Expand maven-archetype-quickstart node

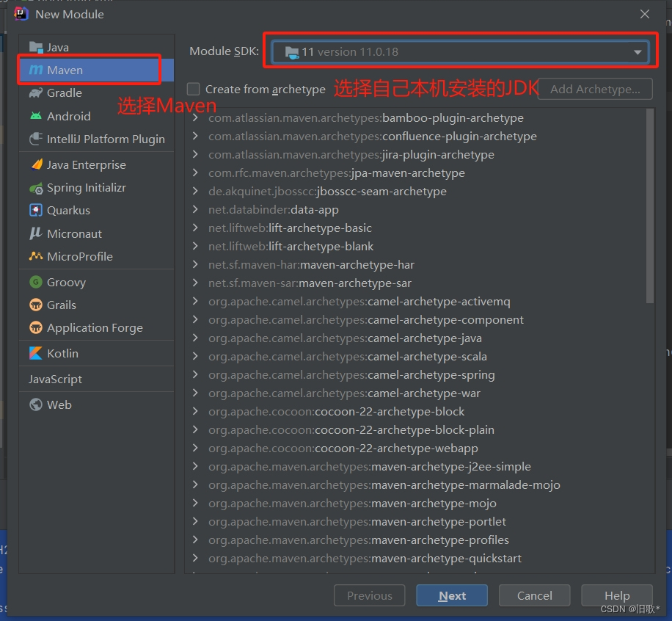click(195, 558)
